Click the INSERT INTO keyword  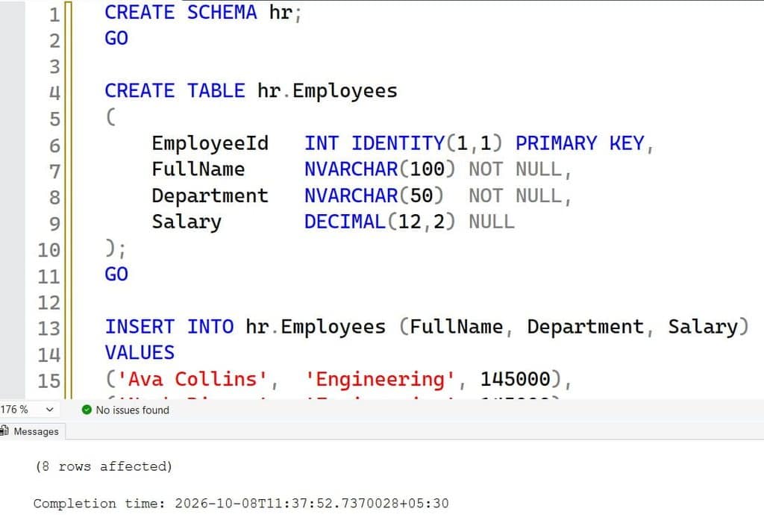(x=169, y=326)
